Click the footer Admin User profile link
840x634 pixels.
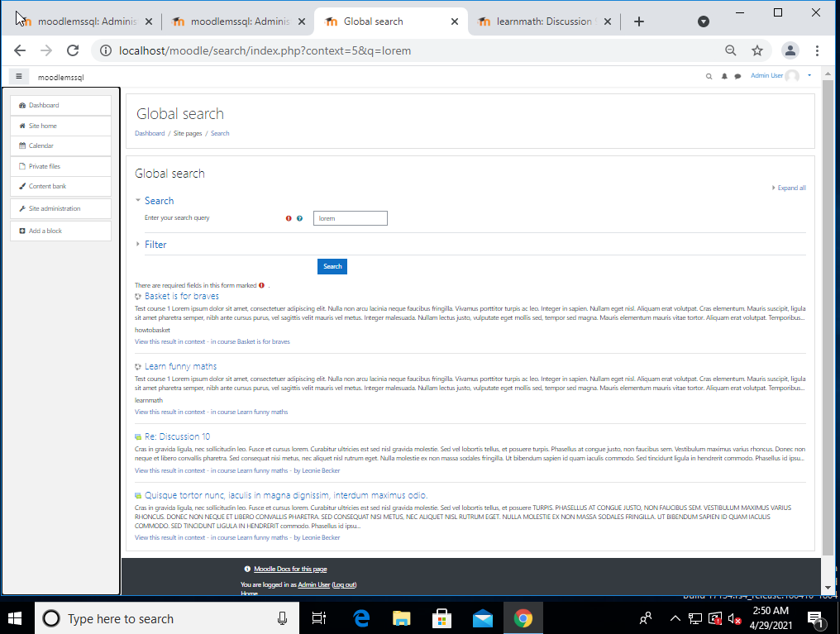314,584
